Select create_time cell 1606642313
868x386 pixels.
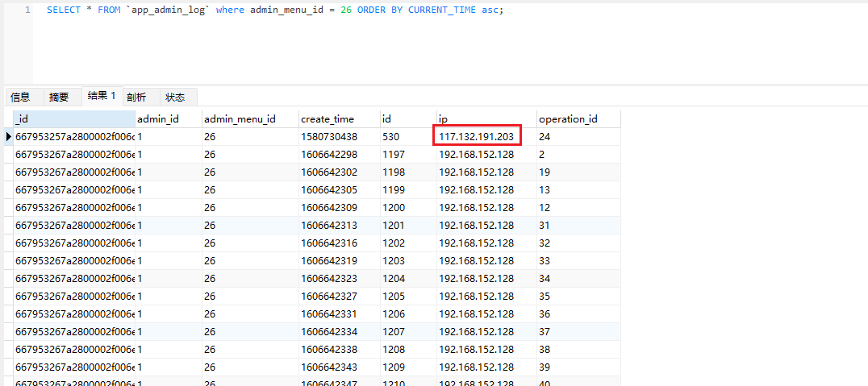tap(339, 225)
